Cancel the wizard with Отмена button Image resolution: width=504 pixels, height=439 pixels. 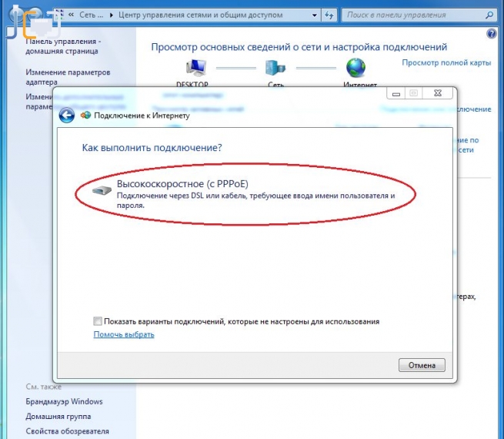[422, 365]
